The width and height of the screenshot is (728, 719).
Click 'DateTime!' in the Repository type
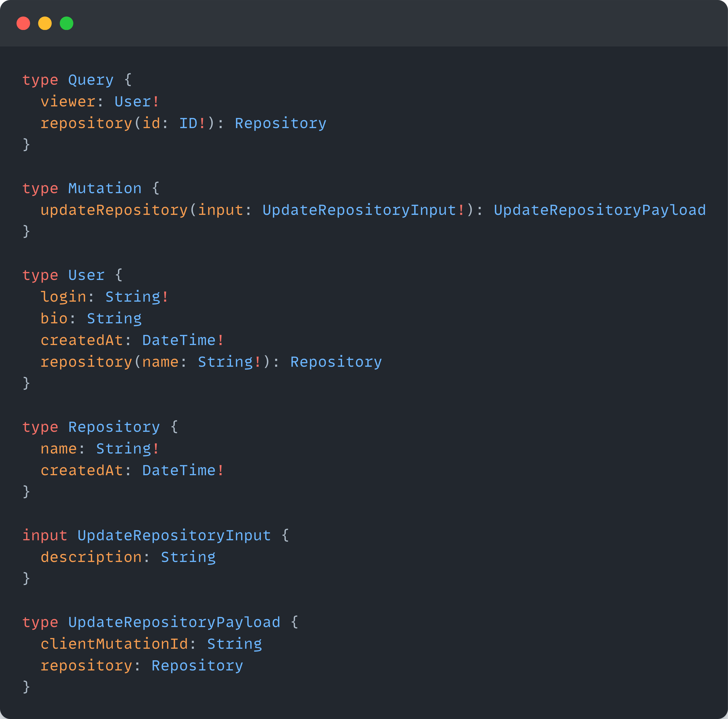coord(183,471)
